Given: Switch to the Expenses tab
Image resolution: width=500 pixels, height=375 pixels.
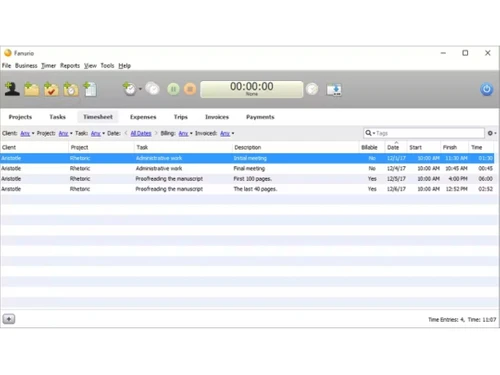Looking at the screenshot, I should [143, 117].
